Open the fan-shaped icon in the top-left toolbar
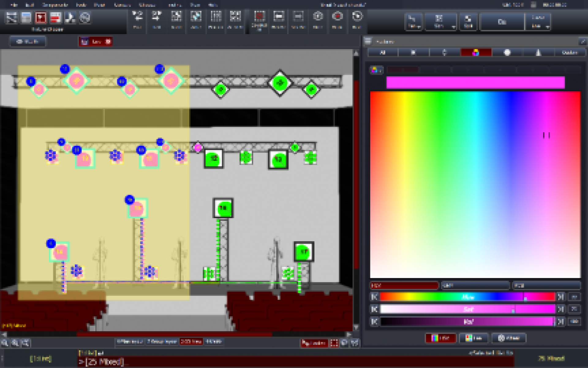588x368 pixels. tap(70, 17)
